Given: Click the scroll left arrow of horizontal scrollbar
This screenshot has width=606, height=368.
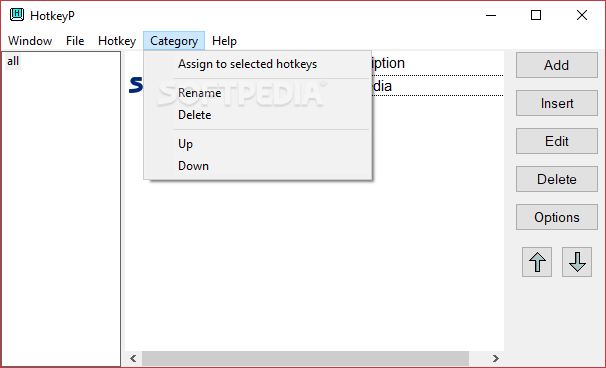Looking at the screenshot, I should point(133,358).
